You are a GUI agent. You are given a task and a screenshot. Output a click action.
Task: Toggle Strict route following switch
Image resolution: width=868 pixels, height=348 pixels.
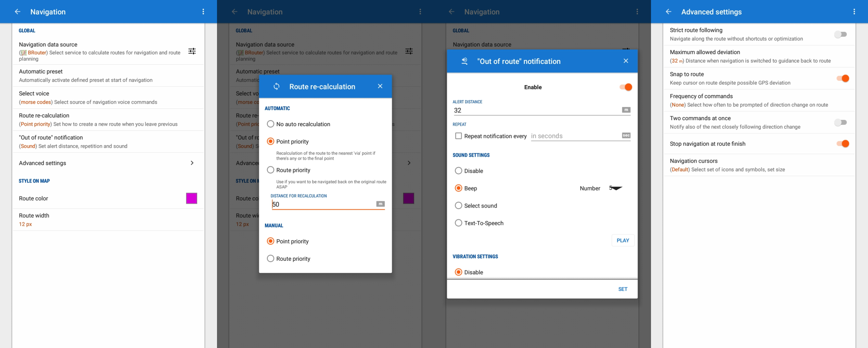pos(840,34)
